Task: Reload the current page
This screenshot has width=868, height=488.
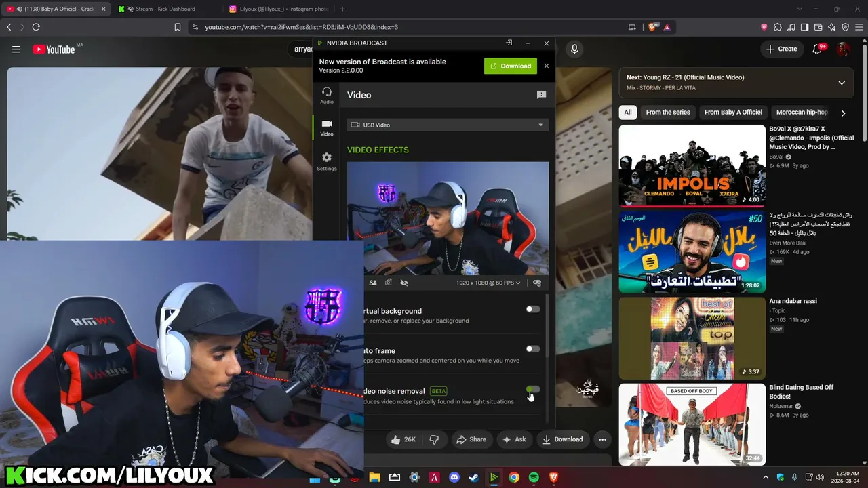Action: (x=36, y=27)
